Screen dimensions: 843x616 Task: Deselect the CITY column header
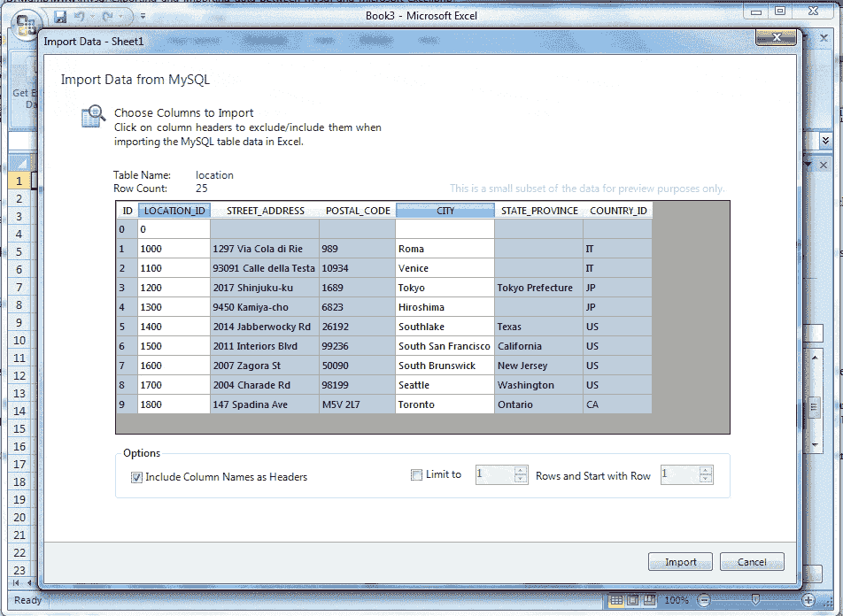pyautogui.click(x=445, y=210)
